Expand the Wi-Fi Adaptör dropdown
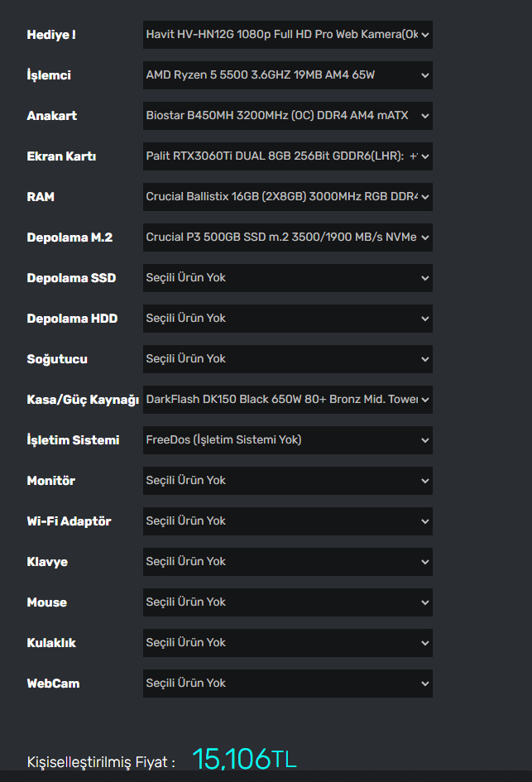Image resolution: width=532 pixels, height=782 pixels. click(x=287, y=521)
